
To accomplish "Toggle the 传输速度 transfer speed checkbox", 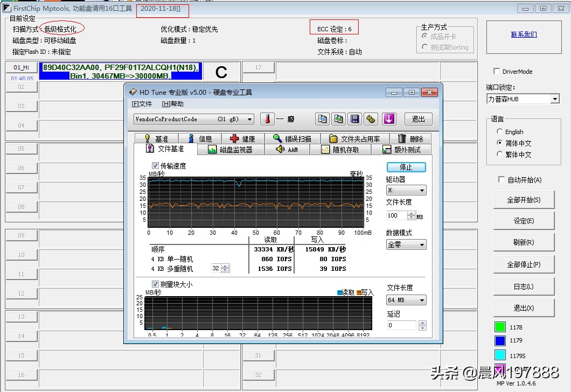I will (155, 166).
